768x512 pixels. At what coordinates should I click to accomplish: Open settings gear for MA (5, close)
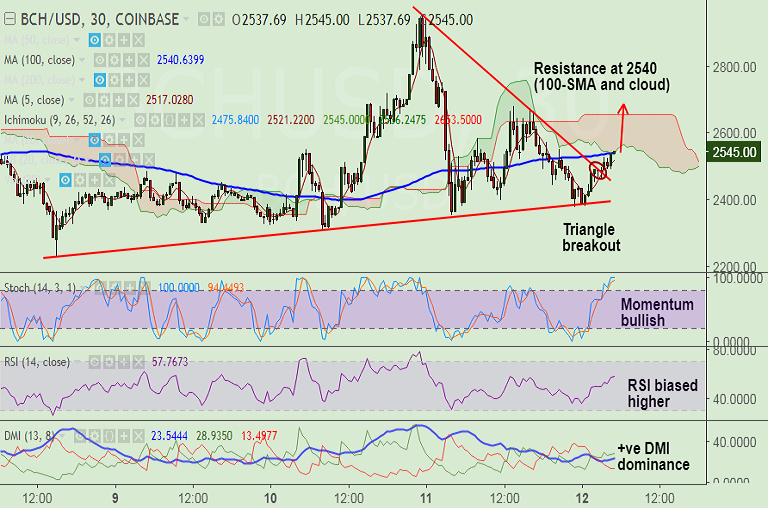pos(104,100)
